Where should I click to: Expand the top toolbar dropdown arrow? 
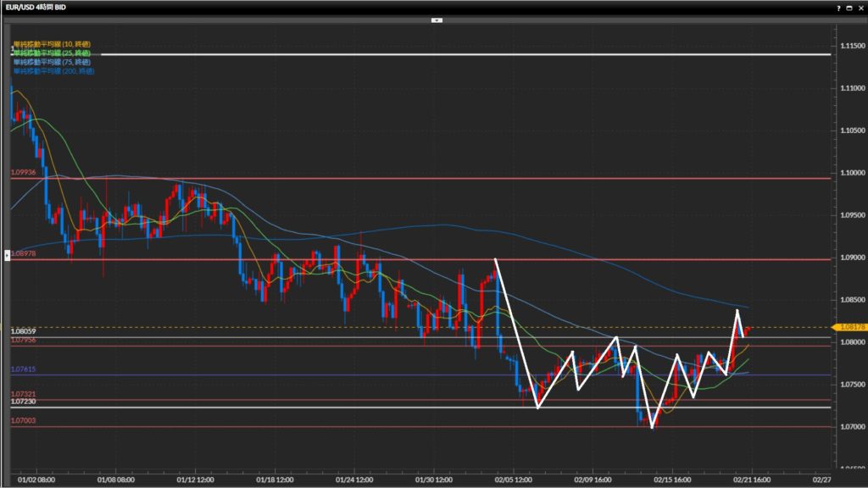(437, 19)
